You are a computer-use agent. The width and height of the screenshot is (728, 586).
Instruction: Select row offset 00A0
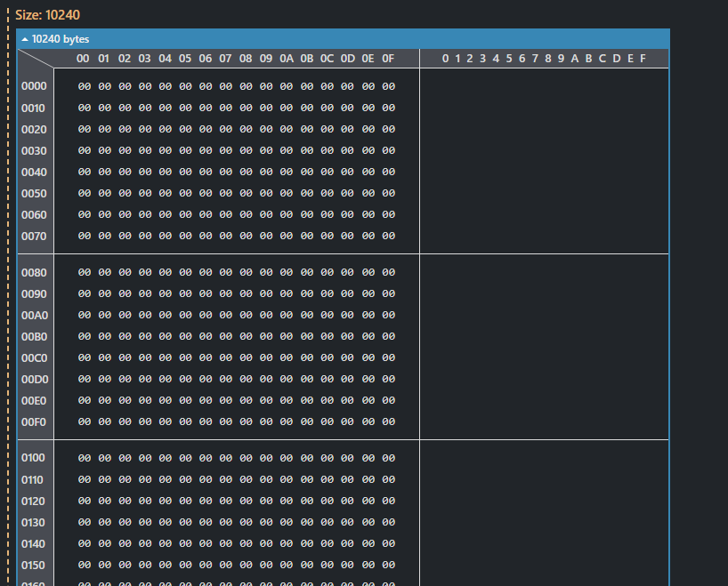35,316
